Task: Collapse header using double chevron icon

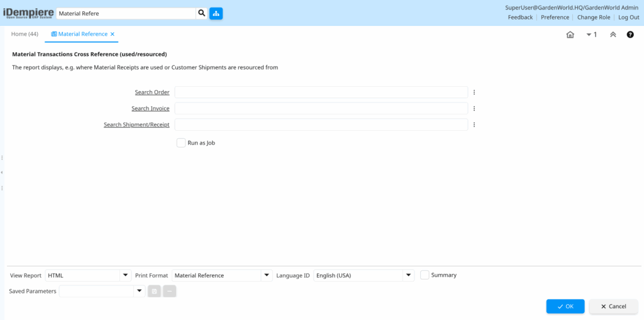Action: pos(613,35)
